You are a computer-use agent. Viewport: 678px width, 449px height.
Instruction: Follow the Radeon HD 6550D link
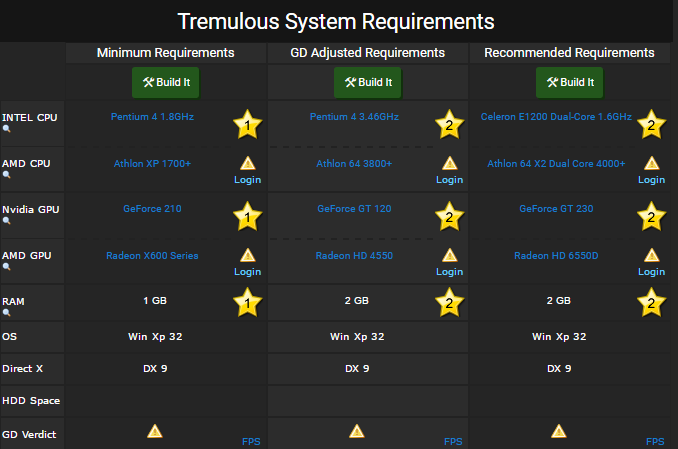[556, 255]
